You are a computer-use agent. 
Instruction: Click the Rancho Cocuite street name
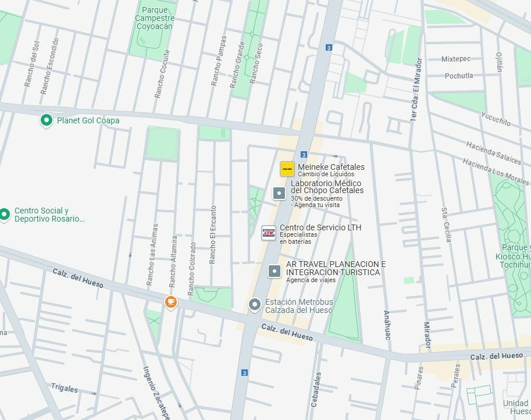click(x=162, y=74)
